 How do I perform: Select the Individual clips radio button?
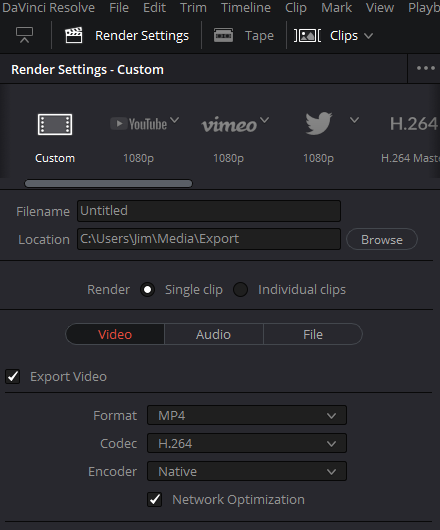[241, 290]
